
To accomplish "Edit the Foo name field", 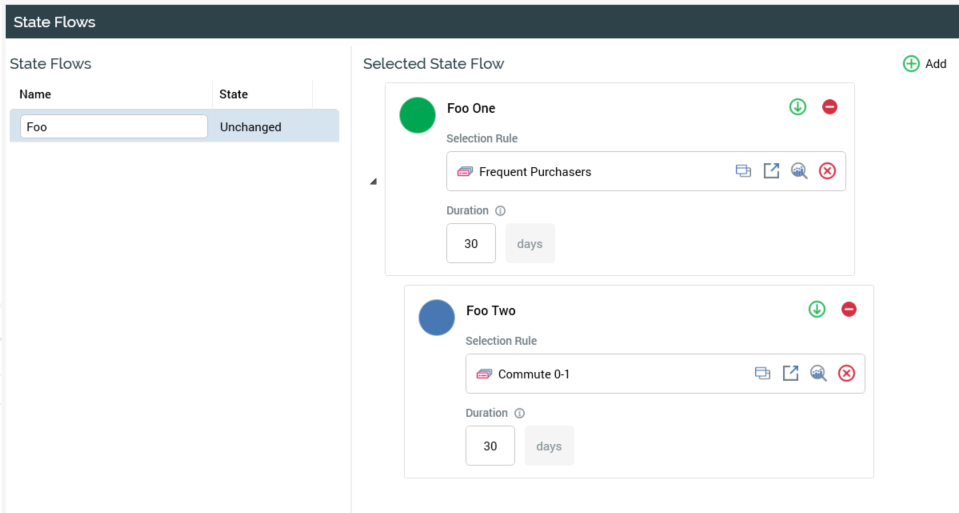I will tap(113, 127).
